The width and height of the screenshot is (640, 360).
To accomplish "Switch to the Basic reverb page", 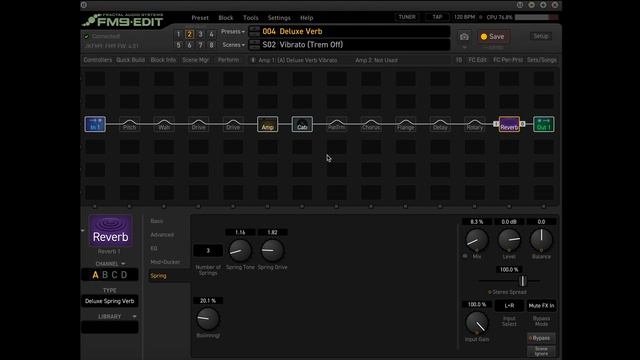I will tap(157, 221).
